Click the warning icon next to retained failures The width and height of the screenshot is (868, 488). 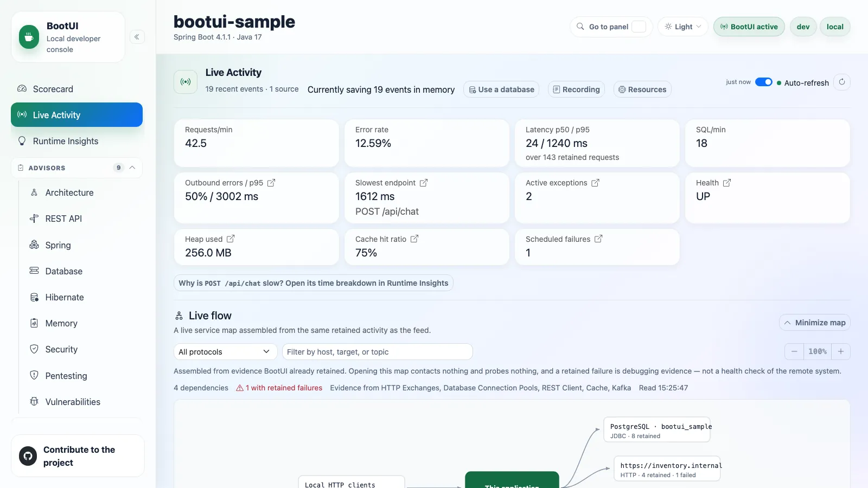(240, 388)
